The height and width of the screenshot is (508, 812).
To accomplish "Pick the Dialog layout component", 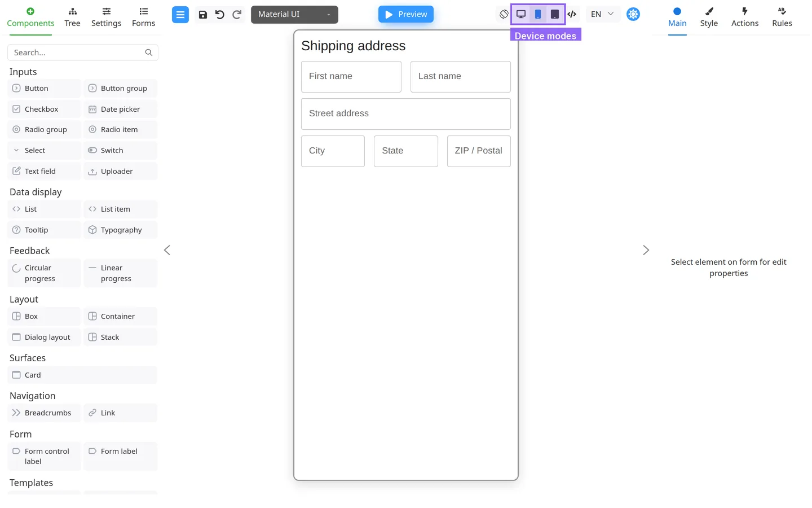I will pos(45,338).
